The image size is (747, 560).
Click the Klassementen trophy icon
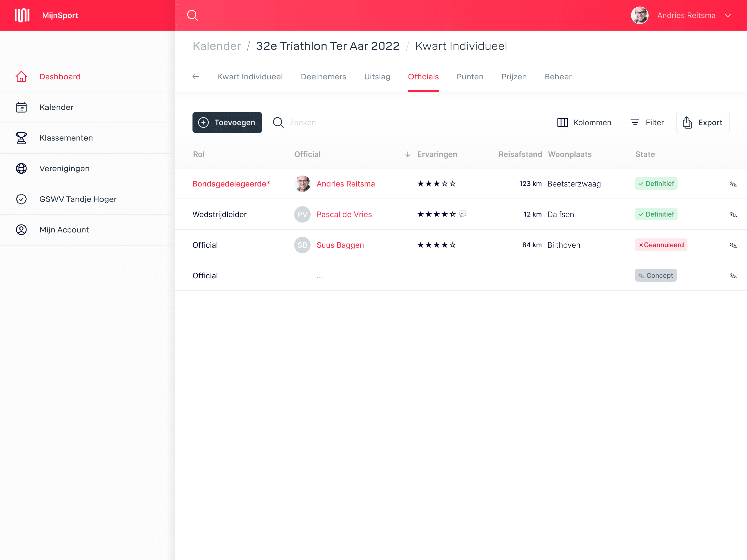[21, 138]
